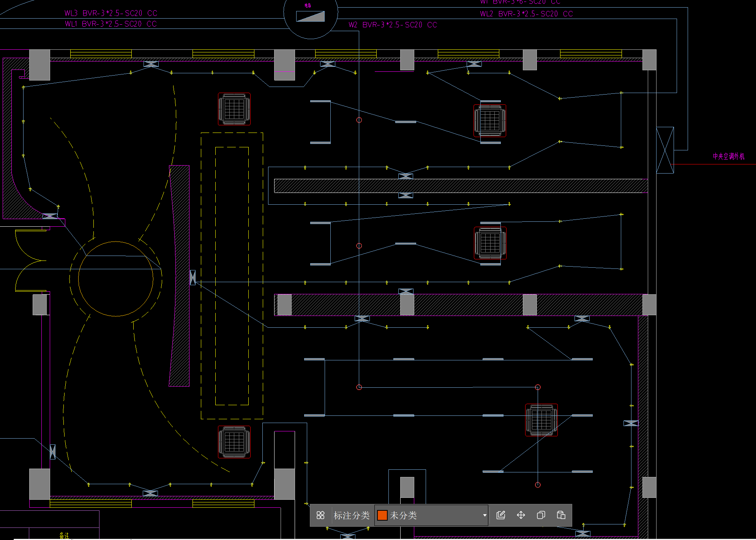Image resolution: width=756 pixels, height=540 pixels.
Task: Select the 中央空调外机 text label
Action: [x=728, y=156]
